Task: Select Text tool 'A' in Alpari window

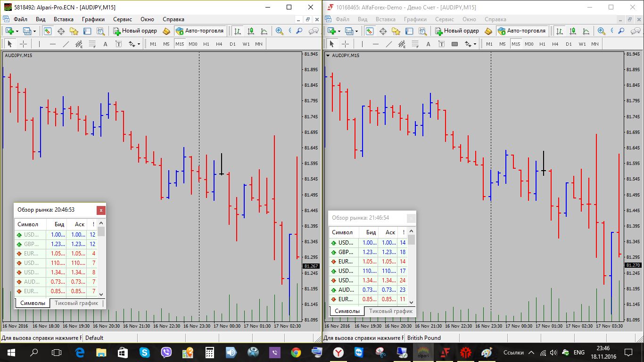Action: pyautogui.click(x=105, y=44)
